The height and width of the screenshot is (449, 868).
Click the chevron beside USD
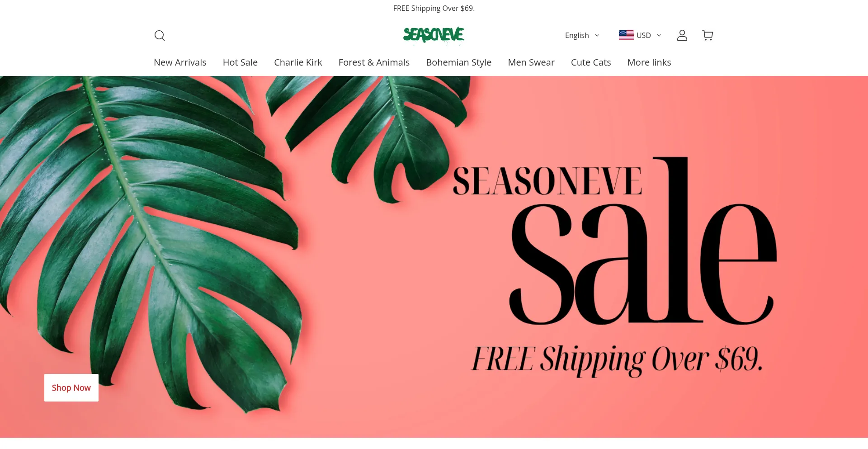click(x=659, y=35)
